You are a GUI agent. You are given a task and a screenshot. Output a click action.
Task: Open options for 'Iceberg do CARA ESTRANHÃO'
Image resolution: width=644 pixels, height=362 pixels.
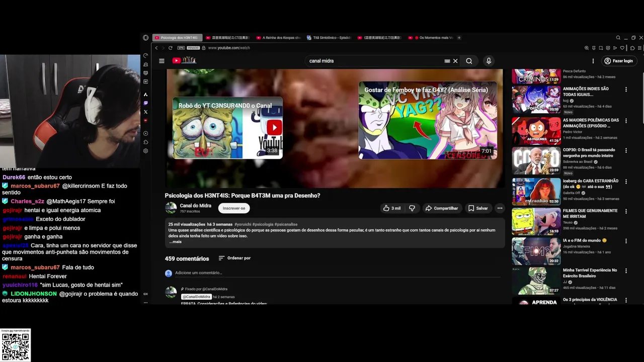(x=626, y=181)
